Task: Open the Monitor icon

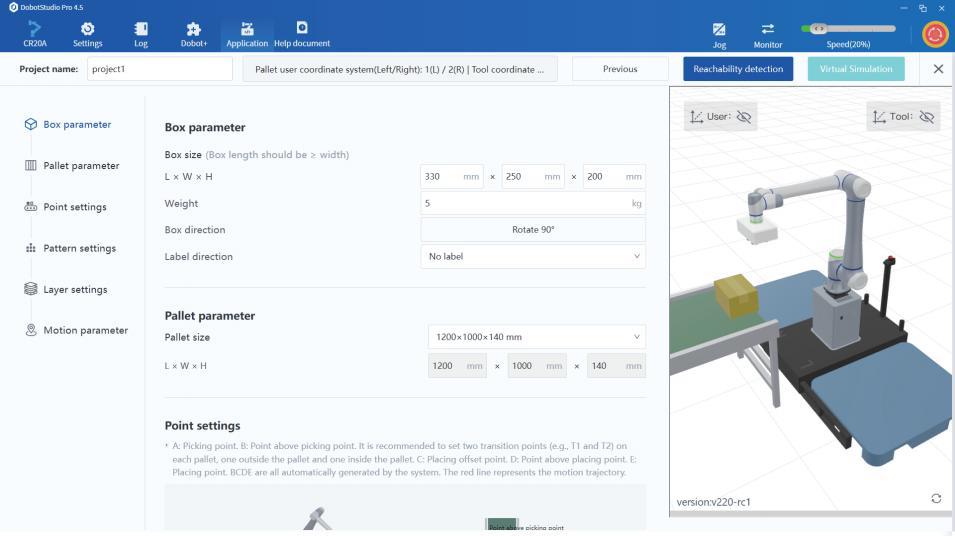Action: click(768, 30)
